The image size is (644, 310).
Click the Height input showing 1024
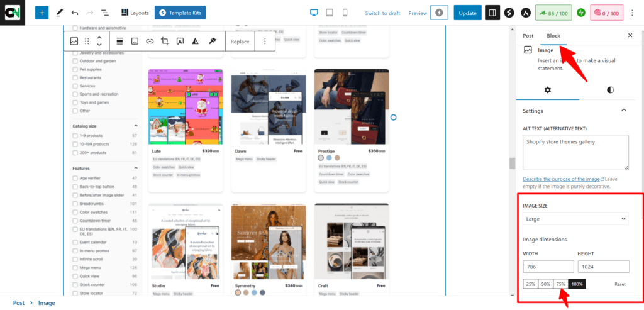click(x=603, y=267)
